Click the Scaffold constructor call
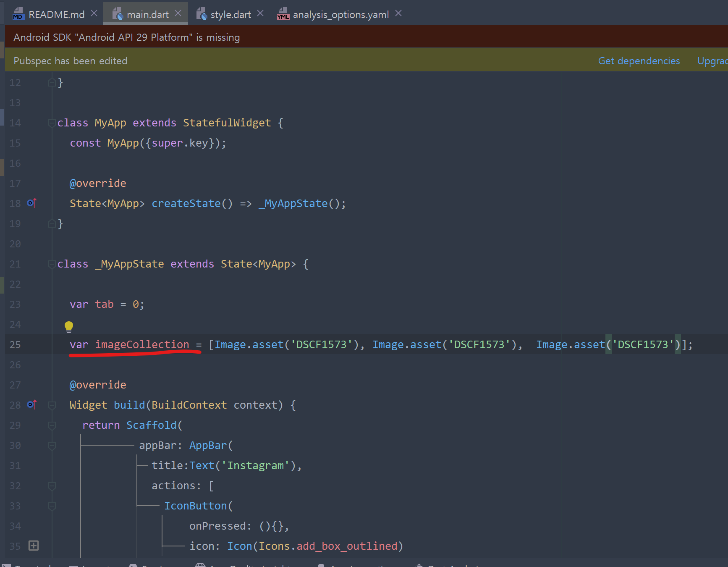The image size is (728, 567). 152,425
